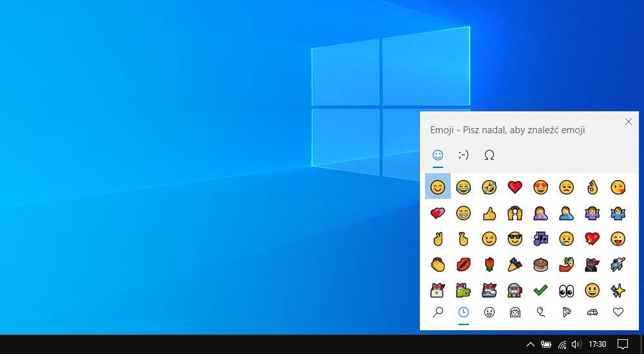Insert the raised hands emoji
Image resolution: width=644 pixels, height=354 pixels.
point(515,213)
